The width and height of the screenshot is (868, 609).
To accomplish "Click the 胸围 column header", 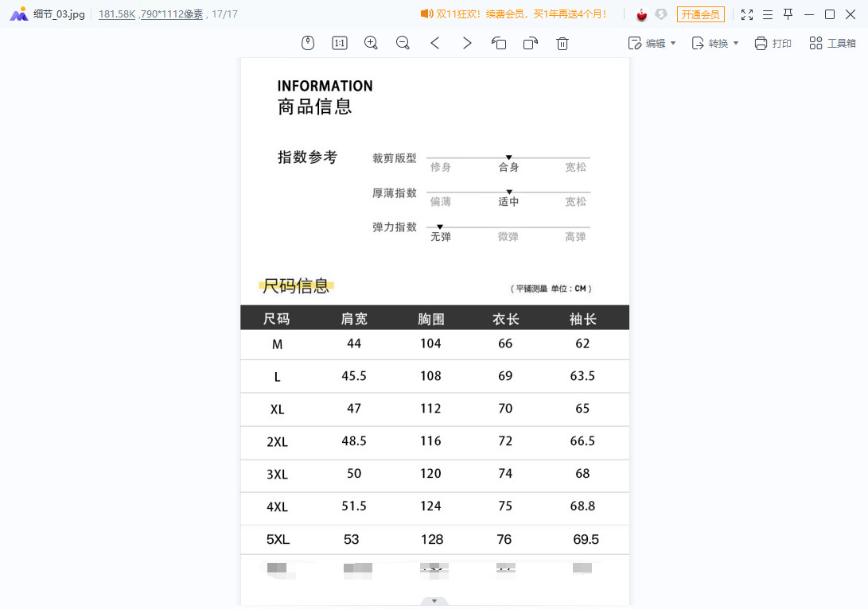I will point(431,319).
